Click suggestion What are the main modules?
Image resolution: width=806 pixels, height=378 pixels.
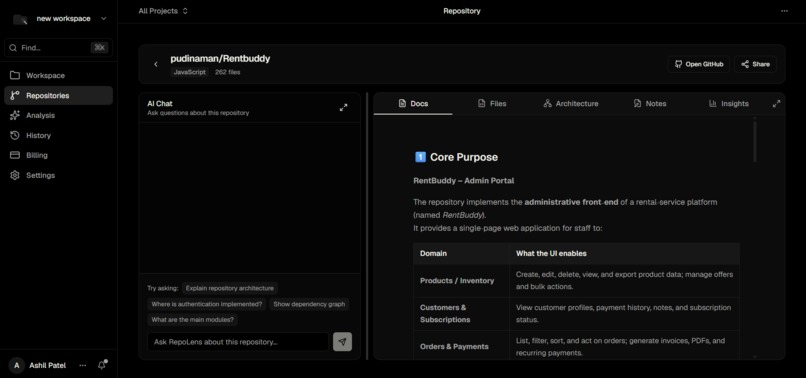pos(192,320)
